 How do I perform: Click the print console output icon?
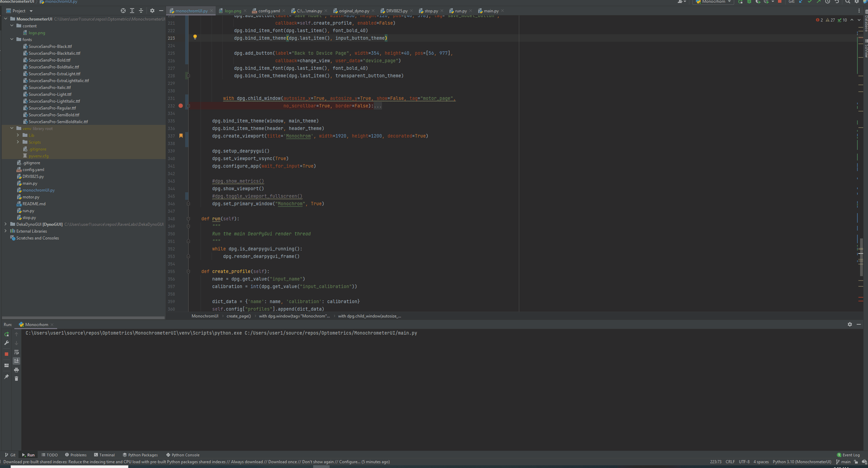[16, 370]
